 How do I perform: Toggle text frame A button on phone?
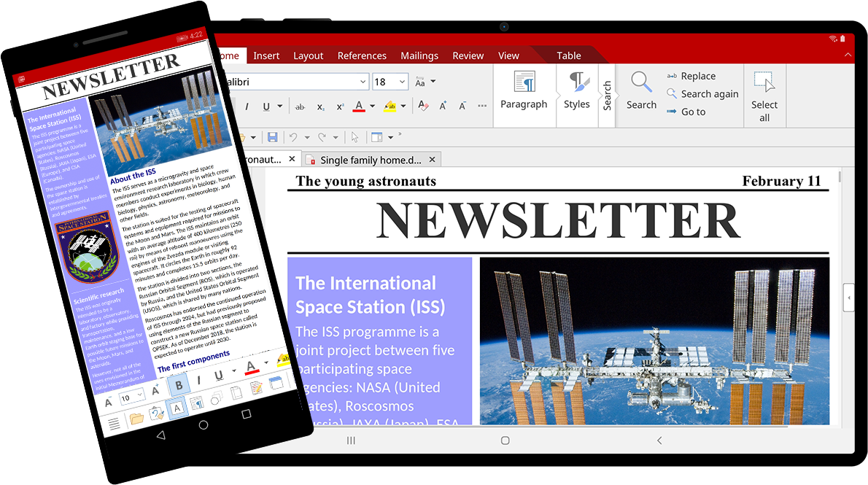177,408
